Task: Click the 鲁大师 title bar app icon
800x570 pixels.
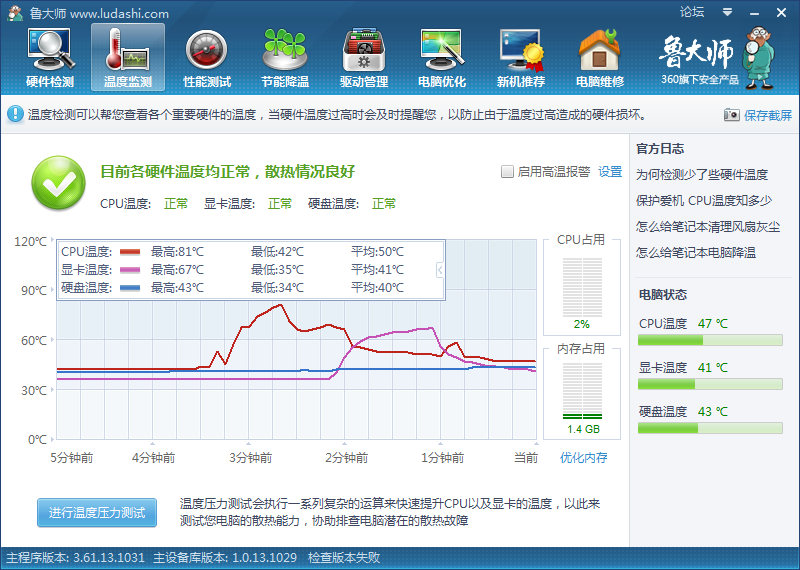Action: coord(16,13)
